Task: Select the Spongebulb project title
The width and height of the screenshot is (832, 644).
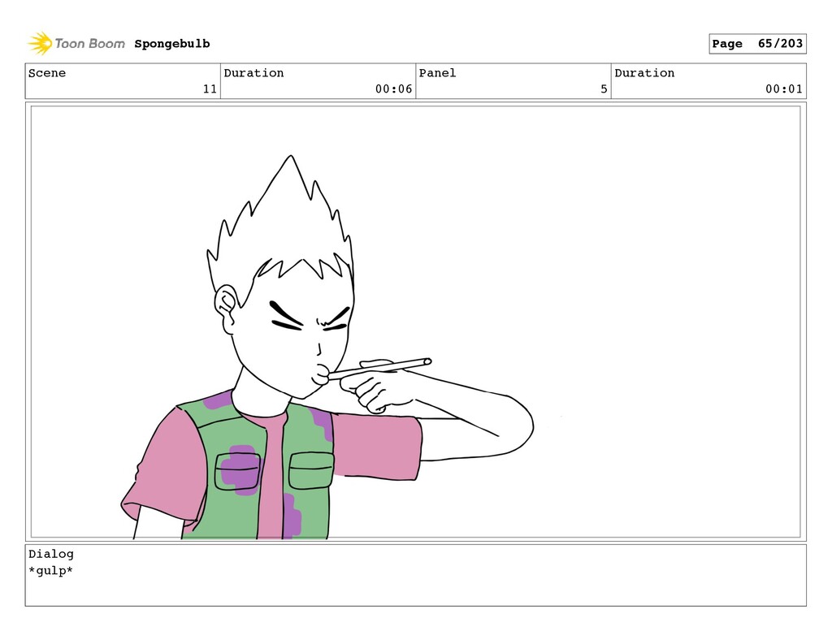Action: pyautogui.click(x=172, y=44)
